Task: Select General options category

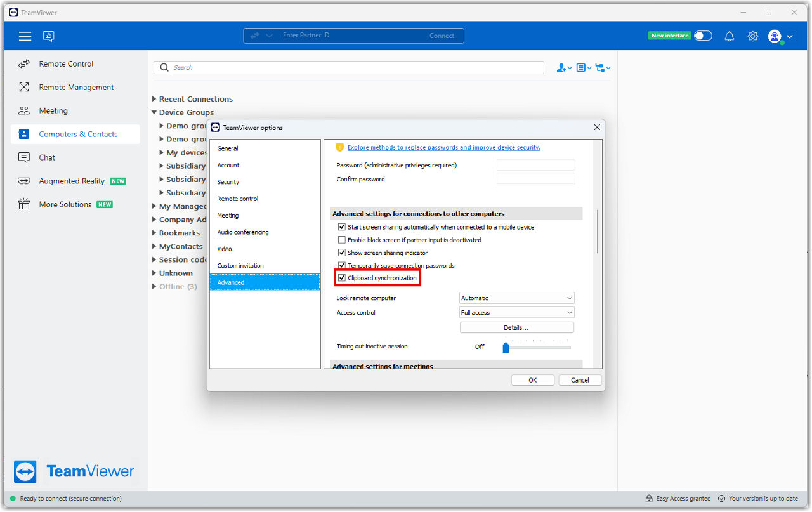Action: 265,148
